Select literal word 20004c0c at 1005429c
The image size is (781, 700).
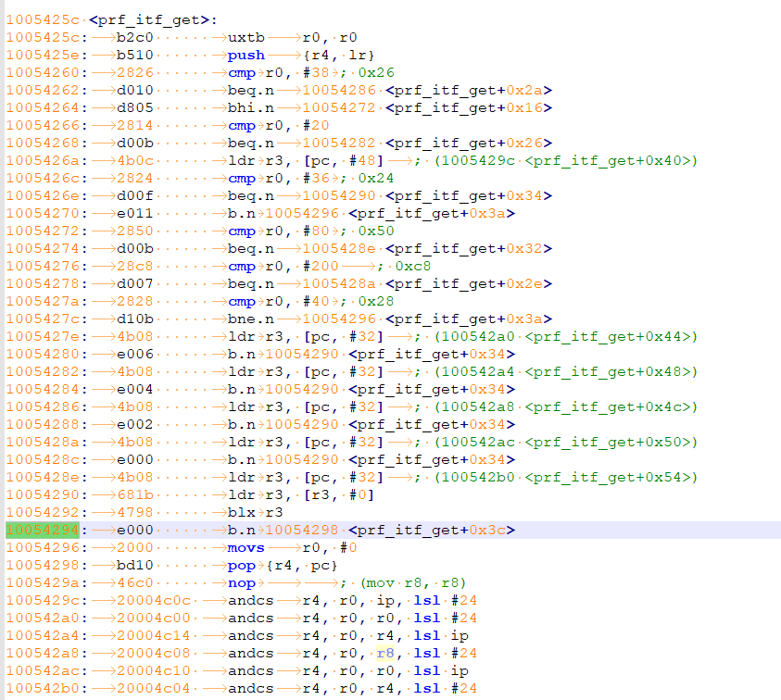154,600
